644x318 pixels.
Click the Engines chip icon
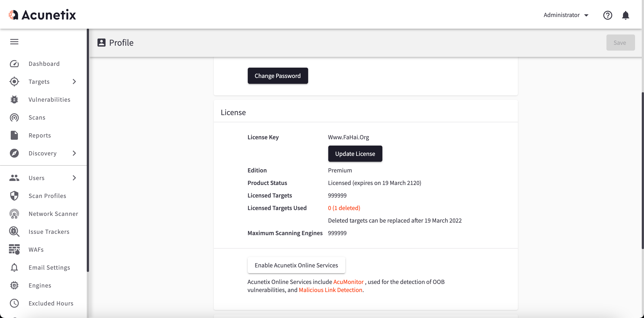pyautogui.click(x=14, y=285)
